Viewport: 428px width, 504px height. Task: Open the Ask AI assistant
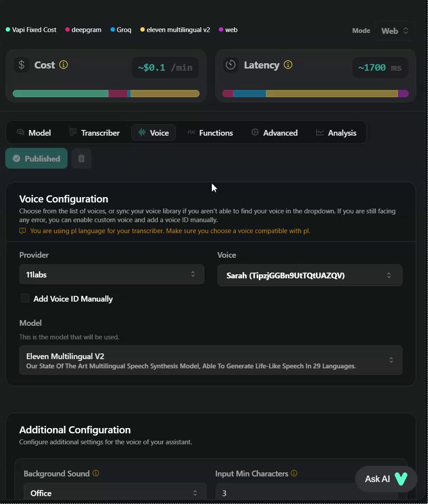(x=386, y=479)
